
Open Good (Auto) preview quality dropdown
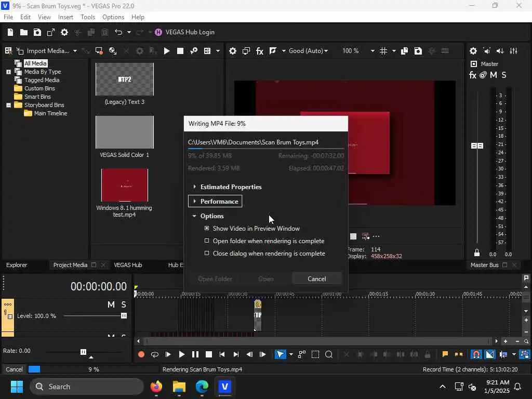(308, 51)
